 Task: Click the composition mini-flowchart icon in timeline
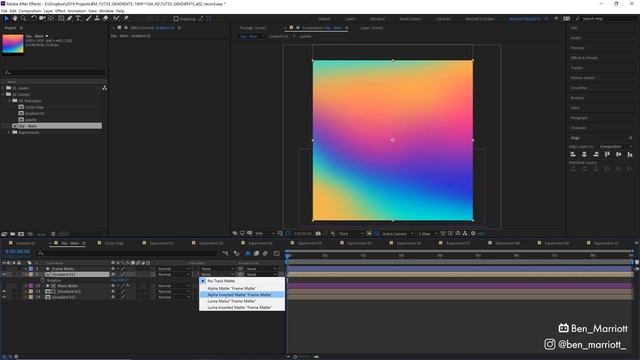pyautogui.click(x=225, y=253)
